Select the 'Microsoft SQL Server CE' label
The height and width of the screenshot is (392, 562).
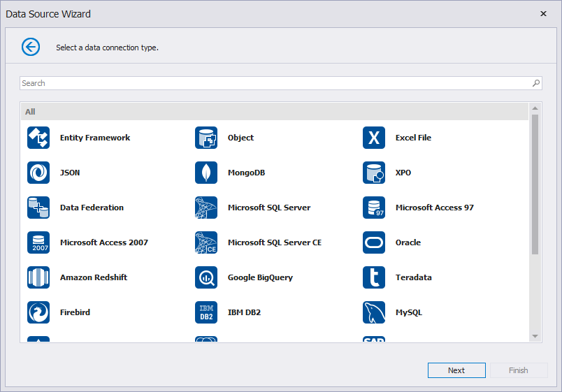pos(275,242)
